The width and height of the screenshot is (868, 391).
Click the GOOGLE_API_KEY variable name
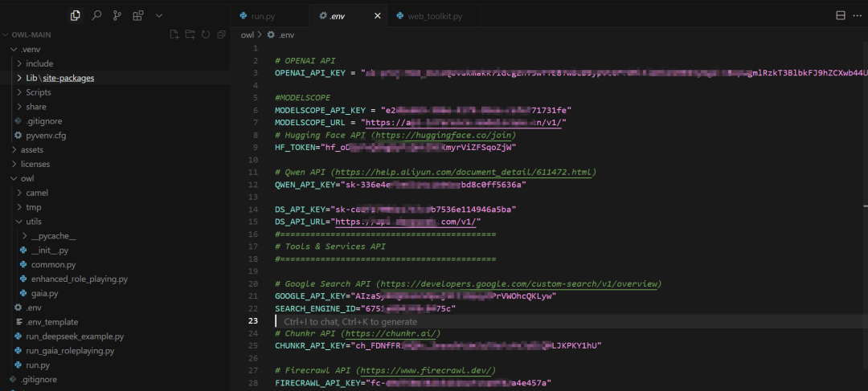(x=310, y=296)
